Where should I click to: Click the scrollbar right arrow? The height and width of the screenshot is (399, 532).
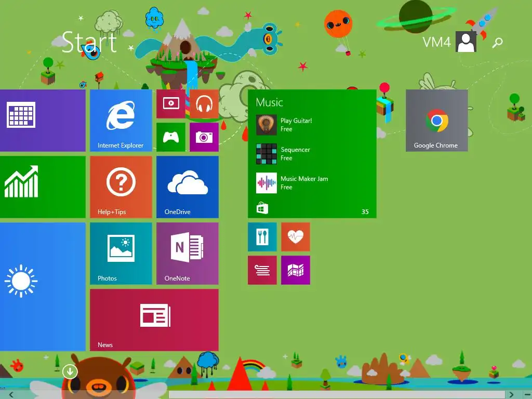511,395
